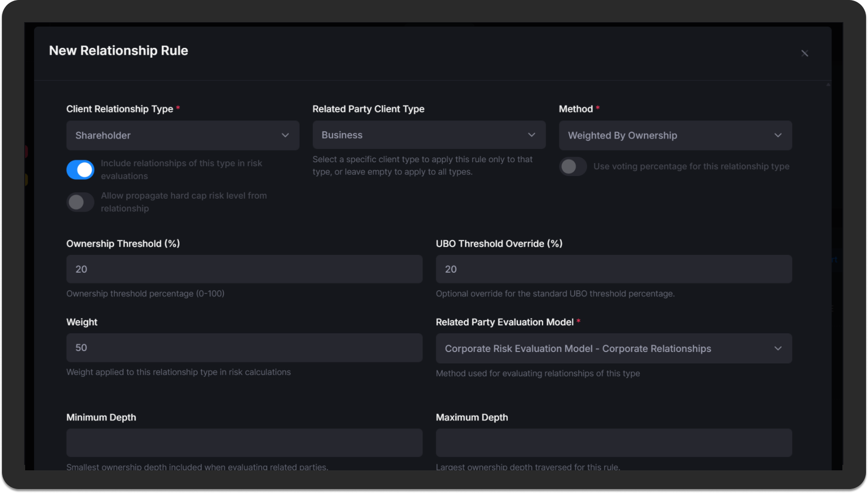This screenshot has width=868, height=493.
Task: Turn on voting percentage for this relationship type
Action: pos(572,167)
